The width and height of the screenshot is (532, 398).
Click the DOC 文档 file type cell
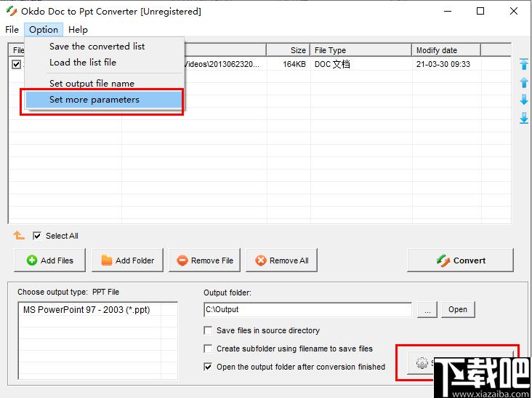coord(332,64)
